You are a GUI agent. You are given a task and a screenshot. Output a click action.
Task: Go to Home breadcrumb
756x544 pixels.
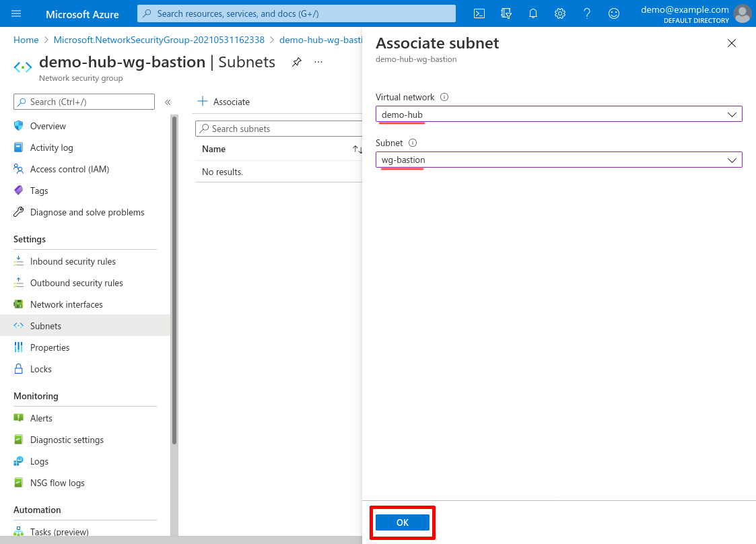coord(26,40)
